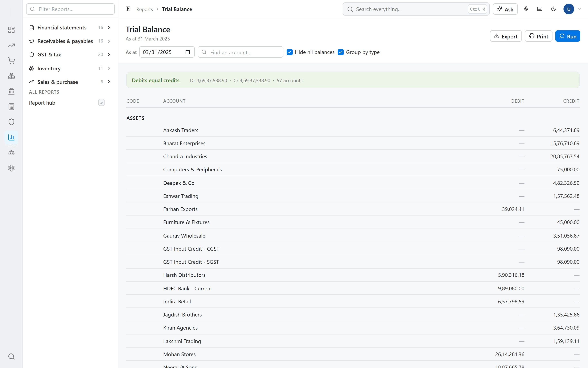588x368 pixels.
Task: Click the trending sales icon in left rail
Action: click(x=11, y=45)
